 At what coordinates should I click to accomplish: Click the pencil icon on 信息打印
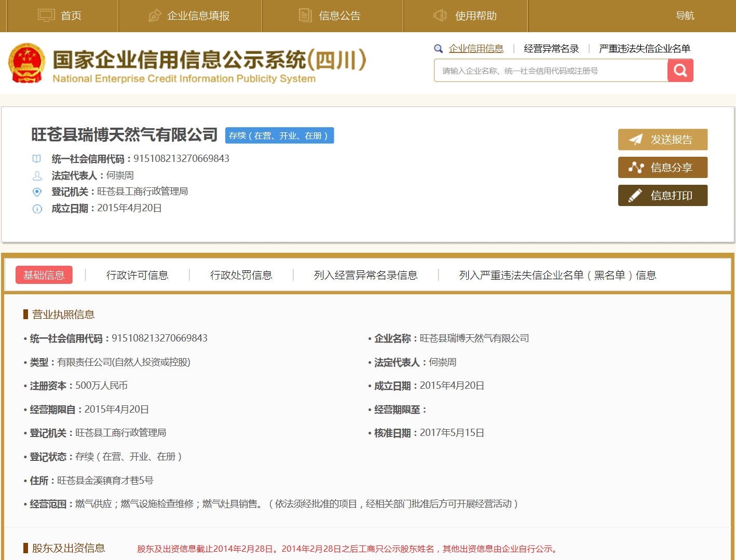tap(636, 196)
